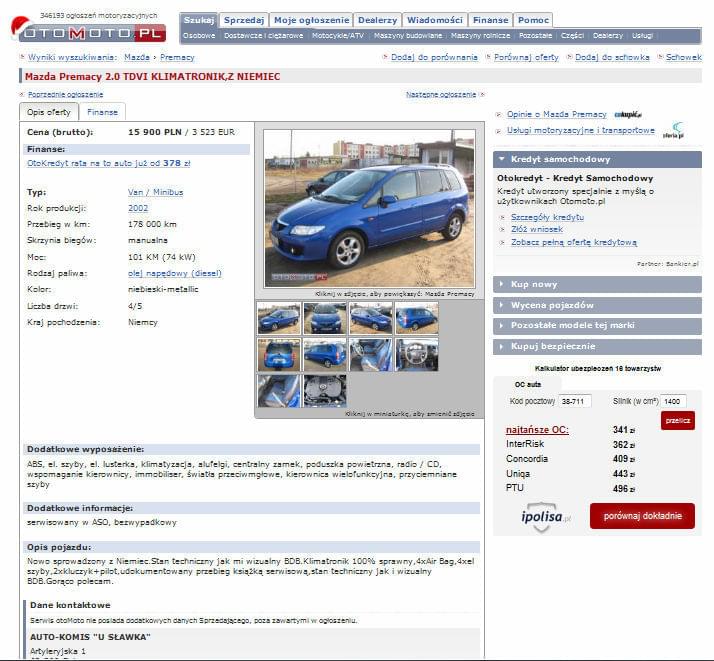Click the przelicz button
714x661 pixels.
pyautogui.click(x=678, y=421)
